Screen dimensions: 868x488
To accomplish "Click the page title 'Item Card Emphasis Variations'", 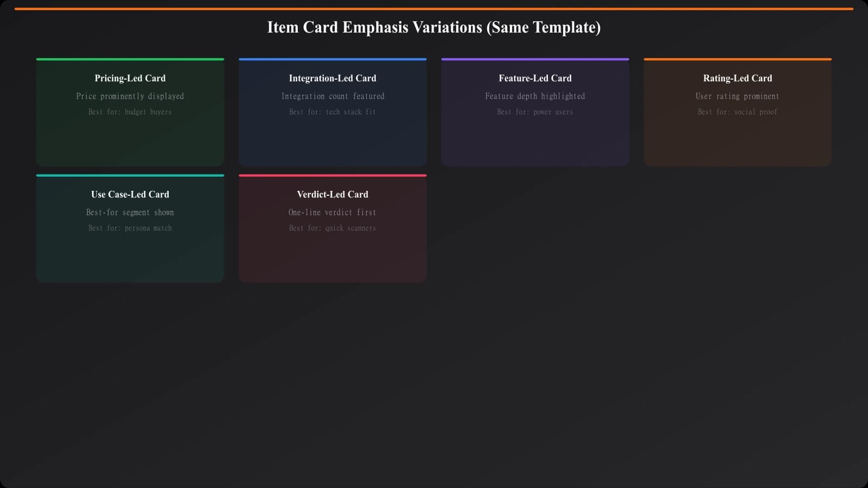I will 434,27.
